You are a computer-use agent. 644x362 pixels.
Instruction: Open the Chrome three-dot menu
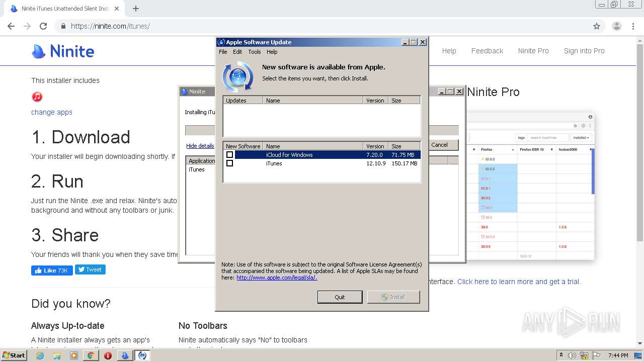point(633,26)
